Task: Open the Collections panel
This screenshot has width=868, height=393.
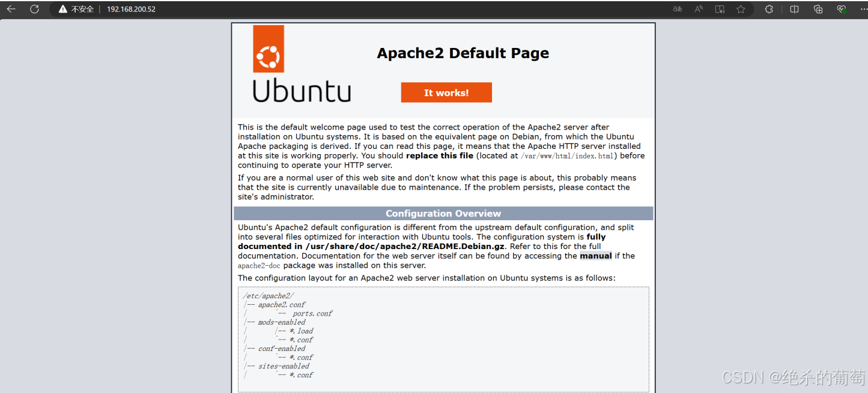Action: pos(818,9)
